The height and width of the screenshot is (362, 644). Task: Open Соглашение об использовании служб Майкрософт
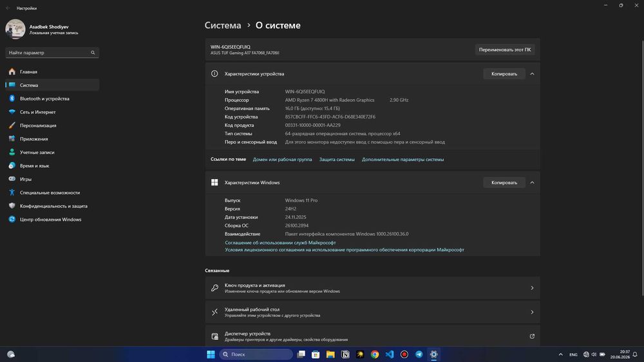pyautogui.click(x=280, y=243)
